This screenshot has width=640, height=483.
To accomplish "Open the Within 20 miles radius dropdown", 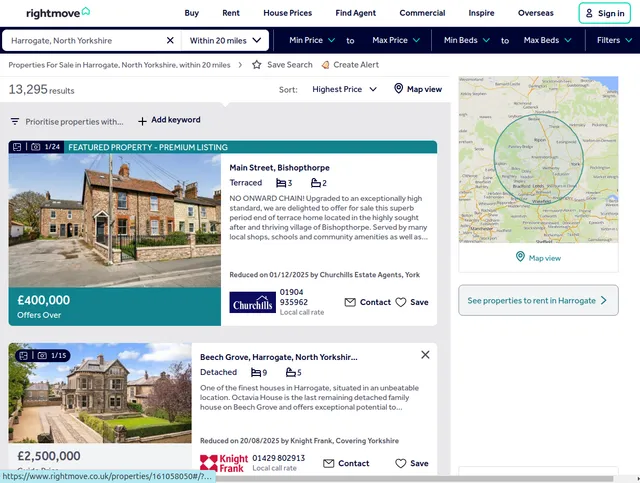I will coord(227,41).
